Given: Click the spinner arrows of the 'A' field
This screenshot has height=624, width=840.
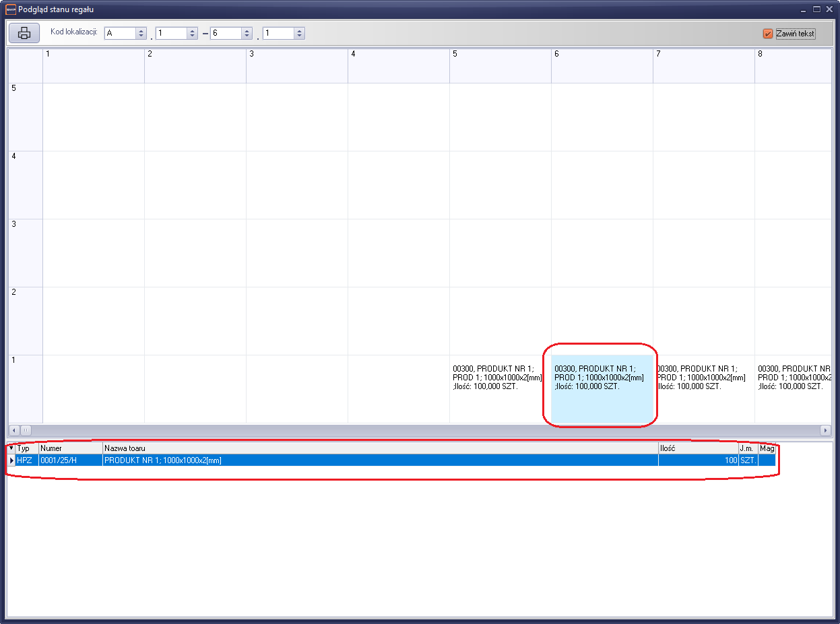Looking at the screenshot, I should (x=141, y=33).
